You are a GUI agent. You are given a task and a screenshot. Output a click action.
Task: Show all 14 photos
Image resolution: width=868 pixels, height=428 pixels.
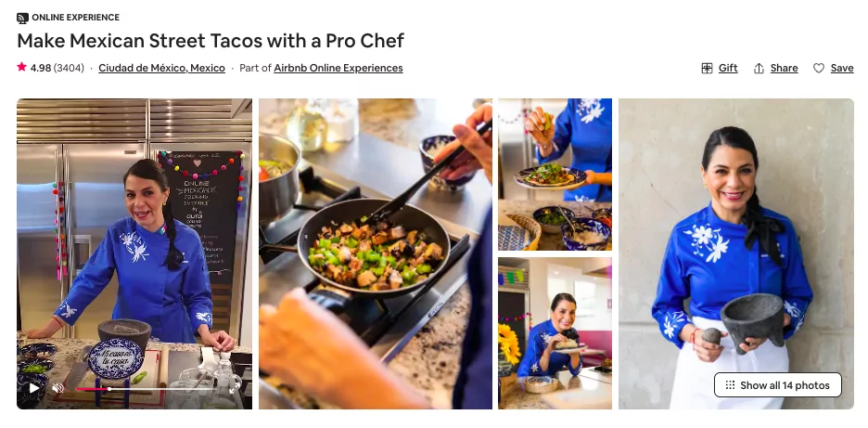point(778,384)
